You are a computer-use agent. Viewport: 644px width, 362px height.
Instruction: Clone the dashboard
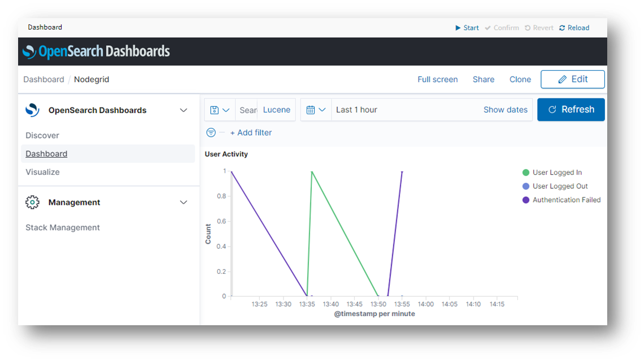point(520,79)
